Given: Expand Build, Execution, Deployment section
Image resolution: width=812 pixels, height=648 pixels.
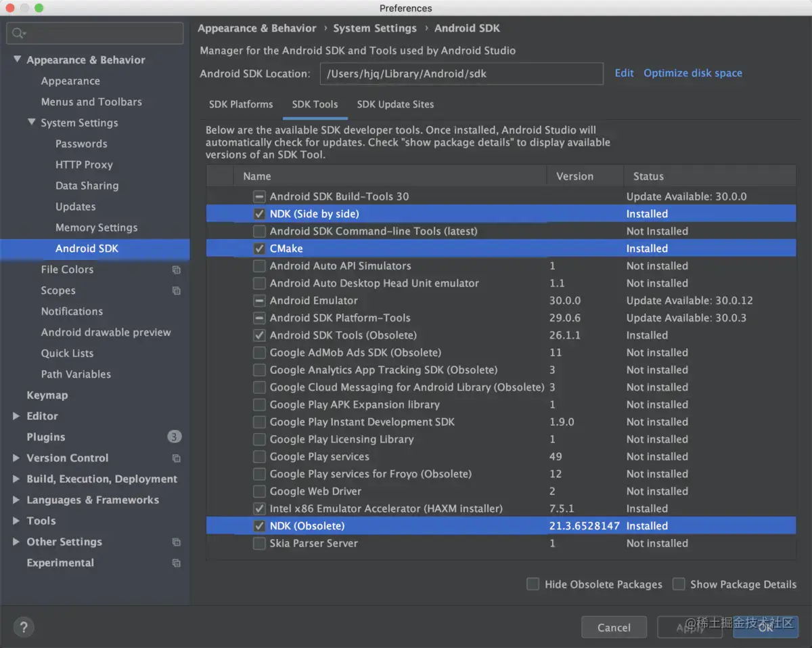Looking at the screenshot, I should (16, 479).
